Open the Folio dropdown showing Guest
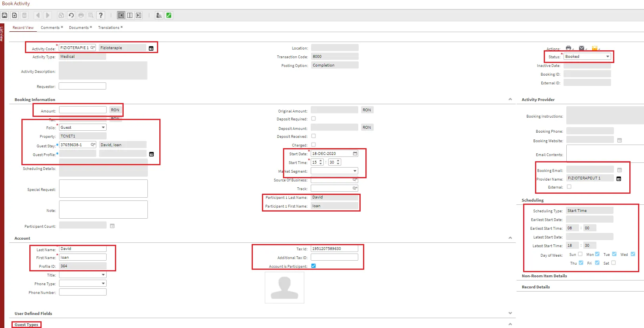Viewport: 644px width, 328px height. coord(83,127)
